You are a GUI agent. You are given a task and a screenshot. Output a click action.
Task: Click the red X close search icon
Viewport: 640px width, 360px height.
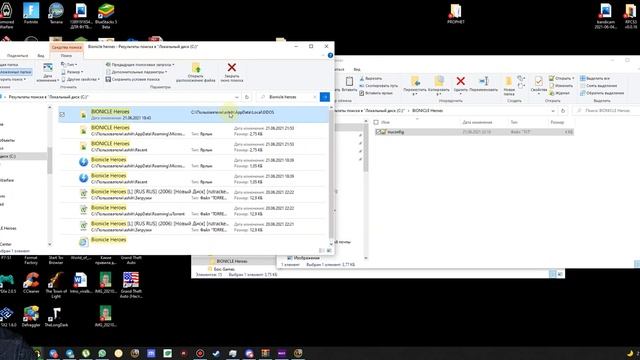(231, 67)
